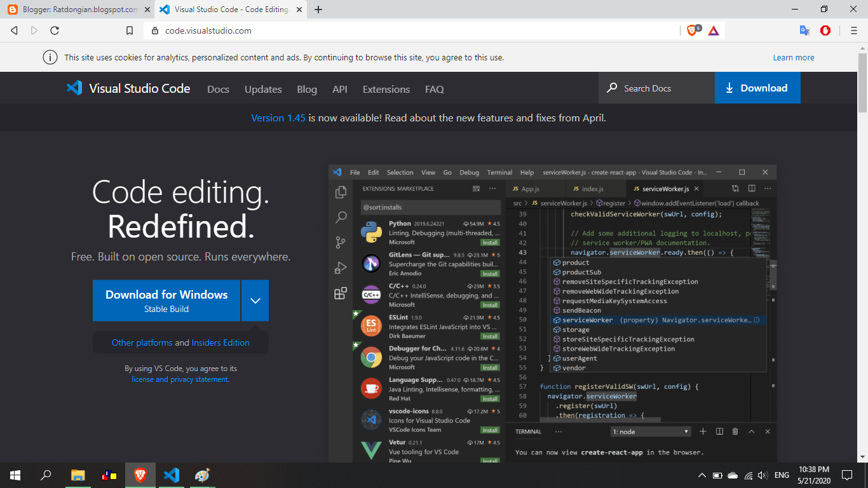Open the OneDrive cloud tray icon
This screenshot has width=868, height=488.
[x=733, y=475]
